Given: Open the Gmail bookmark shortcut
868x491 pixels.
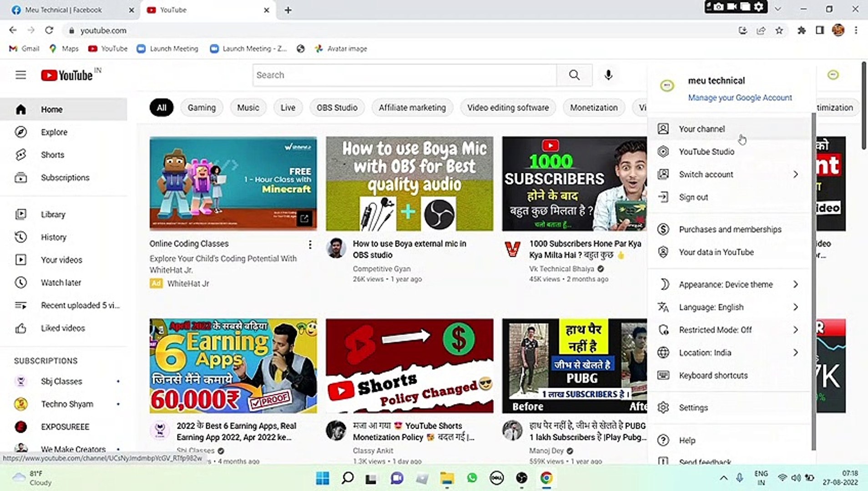Looking at the screenshot, I should click(23, 49).
